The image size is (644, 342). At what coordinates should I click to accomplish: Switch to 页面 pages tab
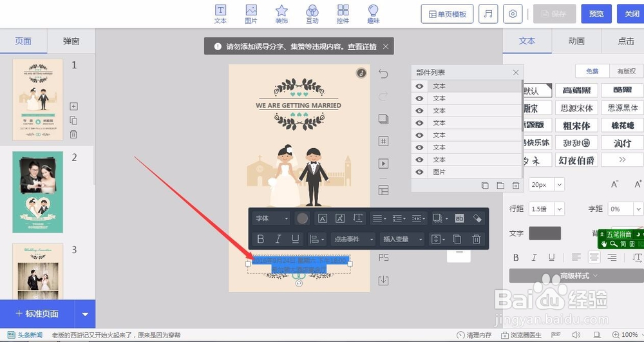point(23,41)
